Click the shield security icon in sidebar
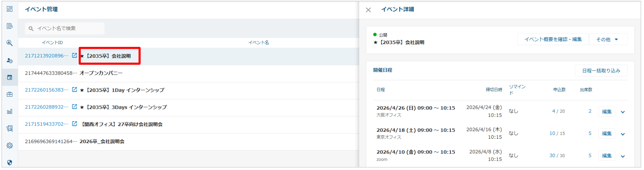This screenshot has height=170, width=644. click(10, 162)
